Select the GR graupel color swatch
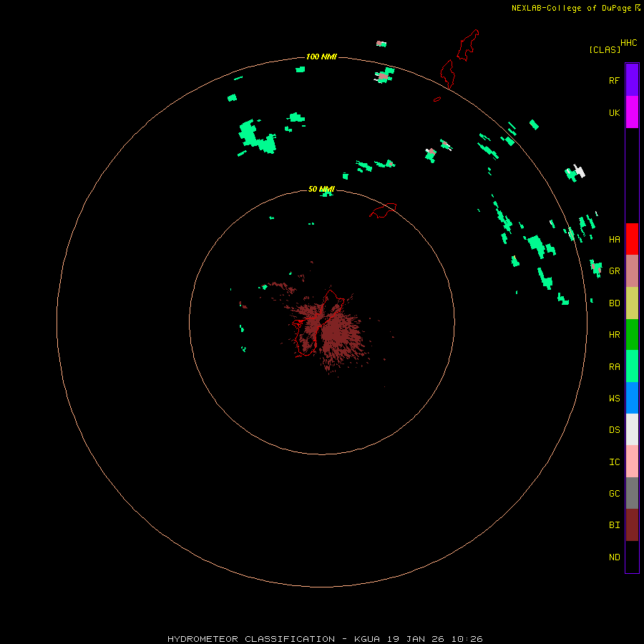The image size is (644, 644). [x=632, y=270]
